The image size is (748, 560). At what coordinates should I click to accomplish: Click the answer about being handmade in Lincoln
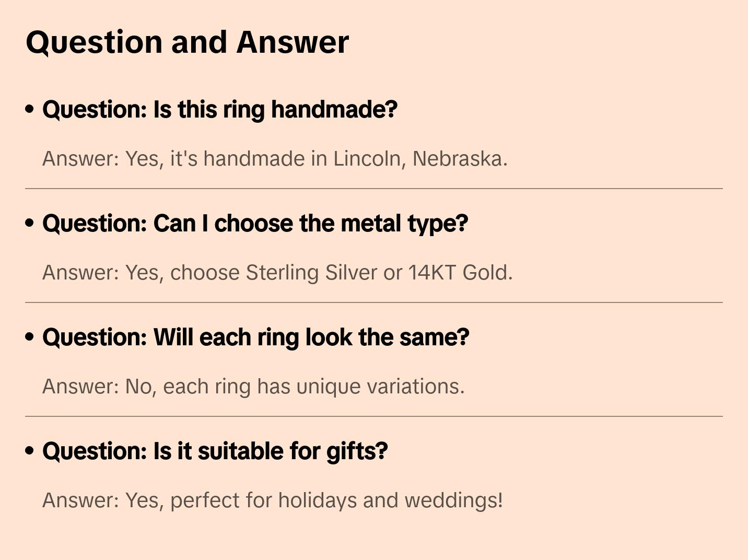[x=275, y=159]
